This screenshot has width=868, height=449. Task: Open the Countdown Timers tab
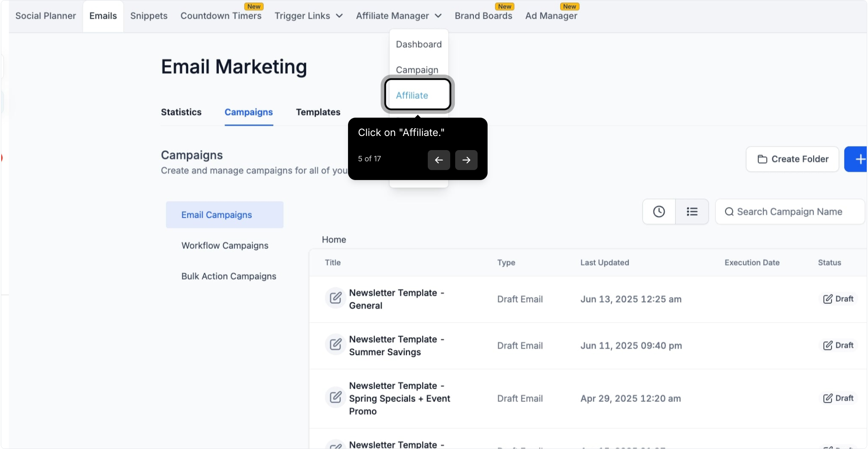tap(221, 16)
